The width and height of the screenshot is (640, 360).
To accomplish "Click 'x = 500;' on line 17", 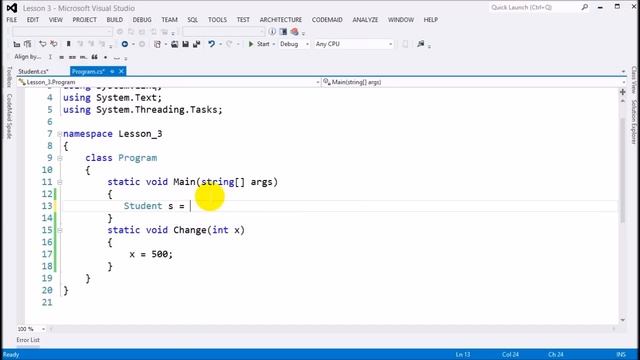I will tap(151, 254).
